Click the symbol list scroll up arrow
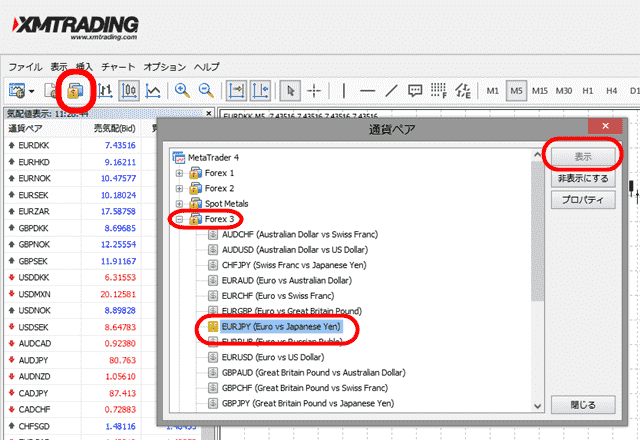640x440 pixels. tap(538, 155)
